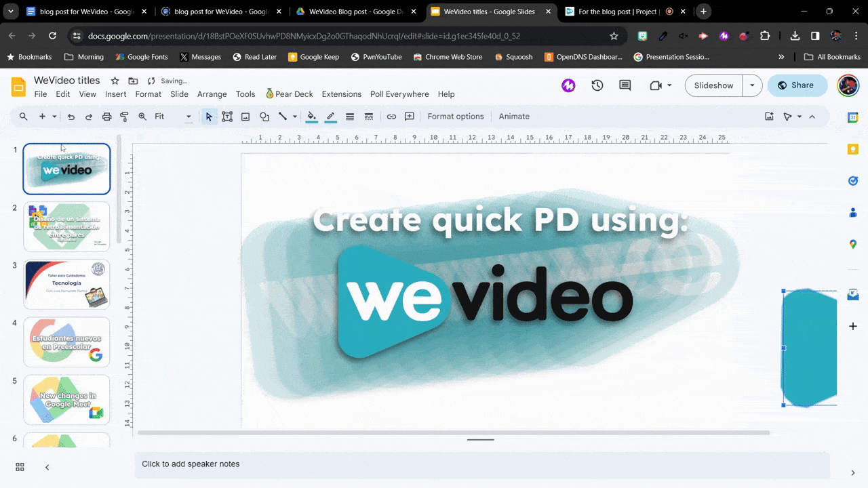Click the paint format roller icon
Viewport: 868px width, 488px height.
click(124, 117)
